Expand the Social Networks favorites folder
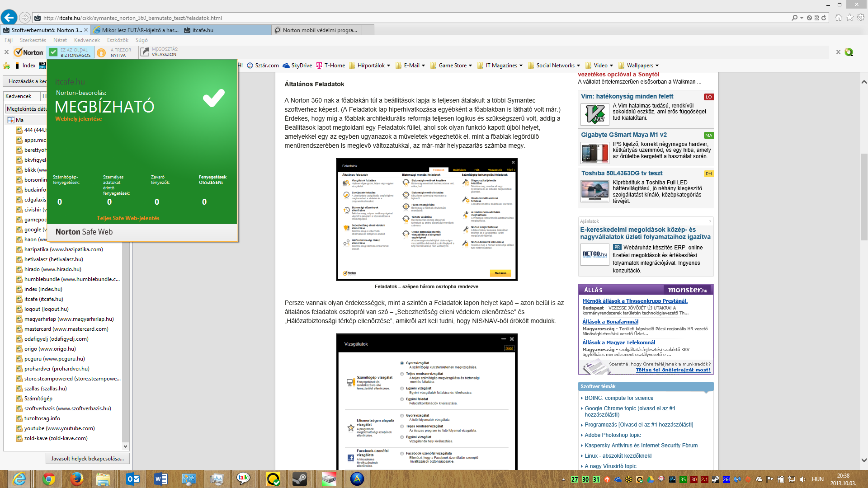Viewport: 868px width, 488px height. (x=554, y=66)
